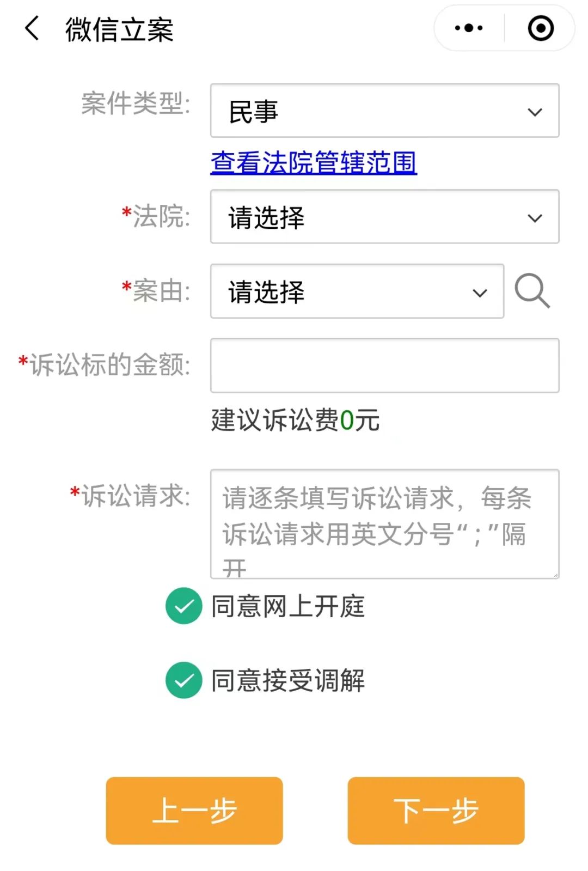588x871 pixels.
Task: Click the 建议诉讼费0元 fee text
Action: coord(294,421)
